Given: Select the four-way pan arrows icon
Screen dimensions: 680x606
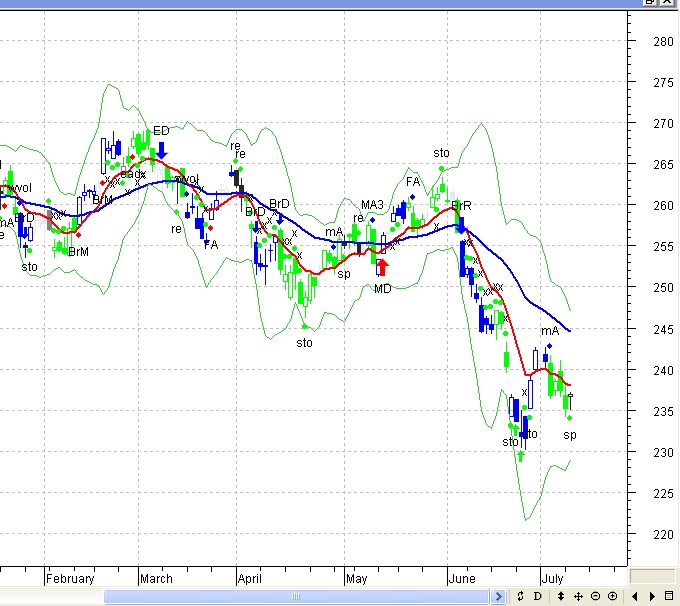Looking at the screenshot, I should point(578,597).
